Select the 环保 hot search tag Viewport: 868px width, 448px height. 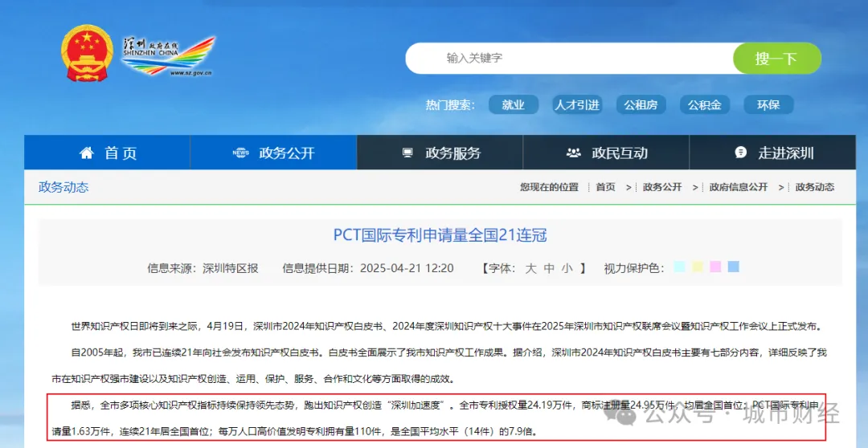768,104
